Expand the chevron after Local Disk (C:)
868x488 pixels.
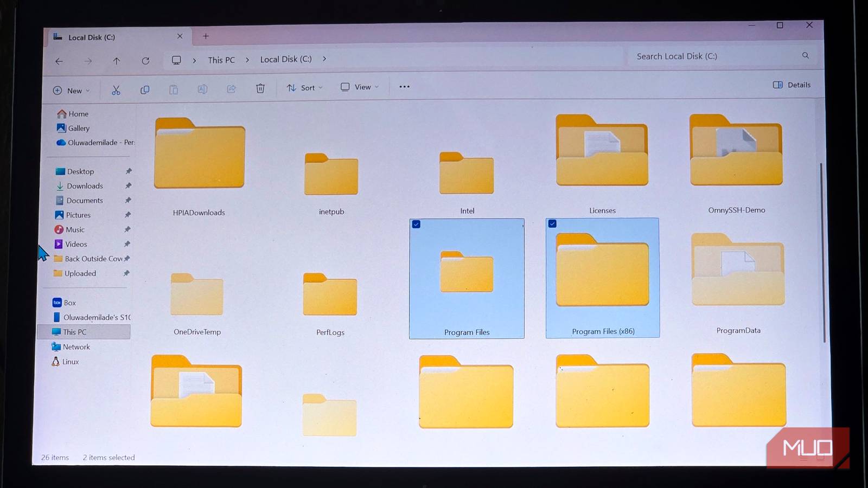[324, 59]
